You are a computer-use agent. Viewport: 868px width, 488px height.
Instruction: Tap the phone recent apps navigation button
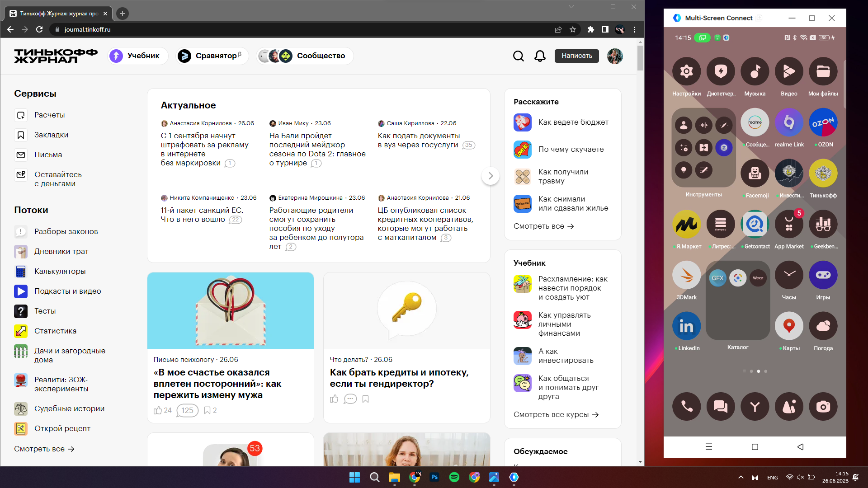pos(708,447)
